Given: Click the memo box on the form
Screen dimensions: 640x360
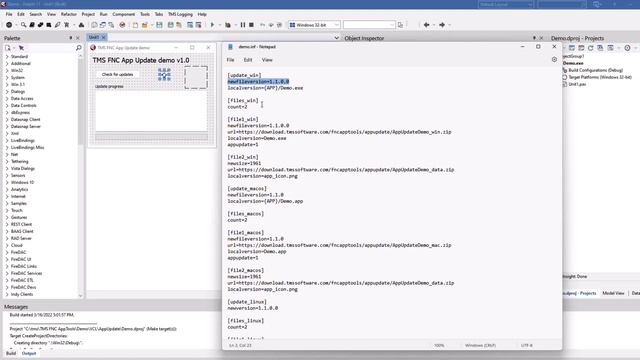Looking at the screenshot, I should pyautogui.click(x=151, y=110).
